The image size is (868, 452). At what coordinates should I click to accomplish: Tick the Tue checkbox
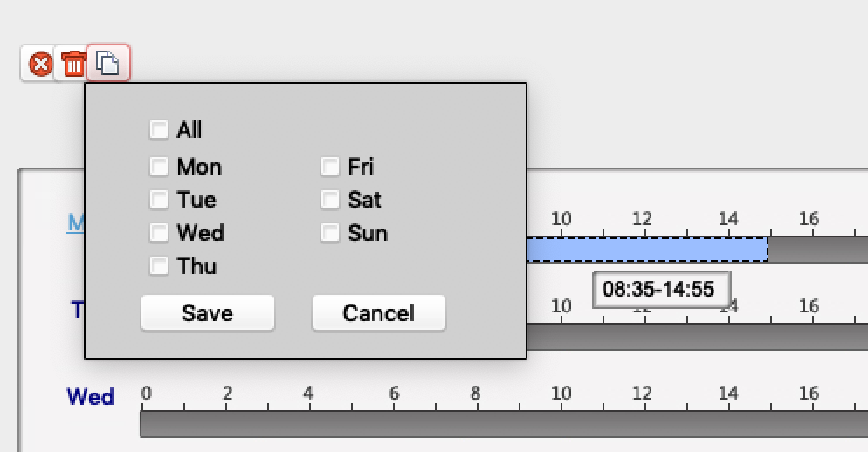pos(159,200)
